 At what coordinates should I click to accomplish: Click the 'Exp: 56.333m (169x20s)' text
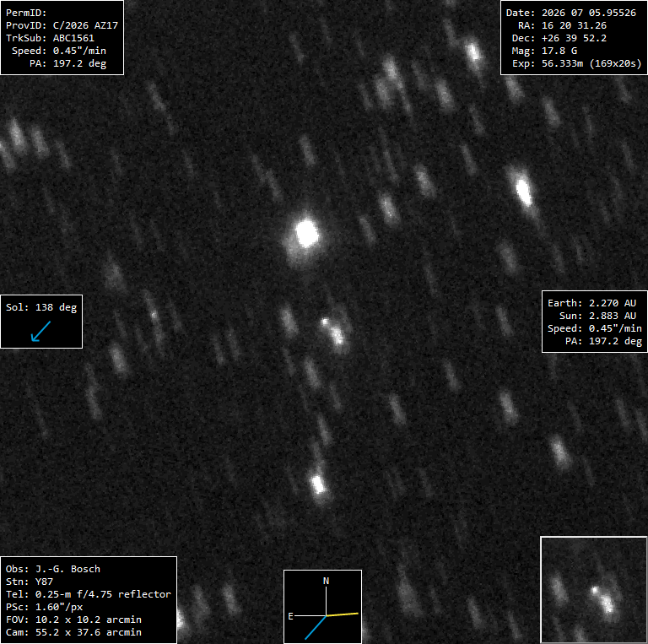click(577, 63)
